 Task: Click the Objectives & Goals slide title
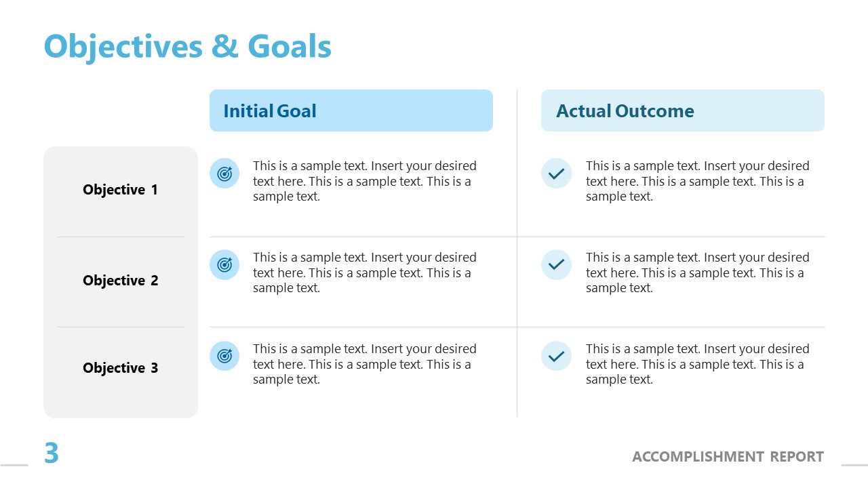pos(188,46)
